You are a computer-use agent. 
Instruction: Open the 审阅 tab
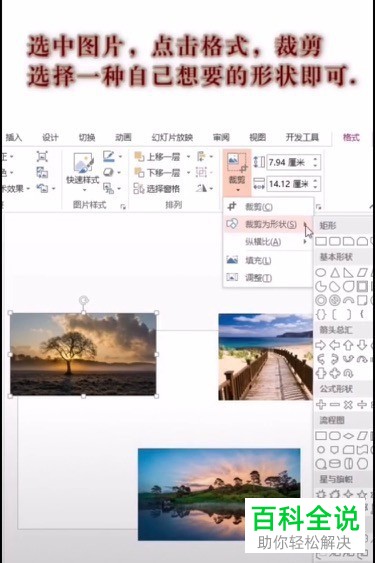tap(221, 138)
